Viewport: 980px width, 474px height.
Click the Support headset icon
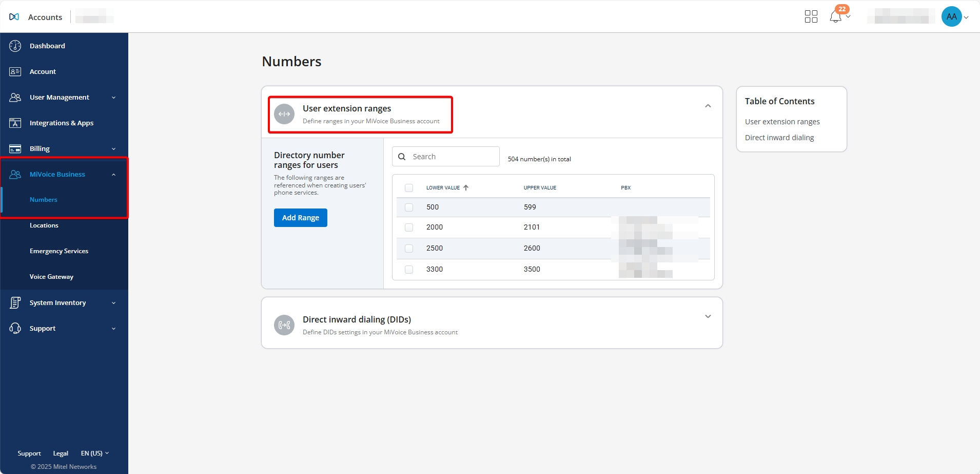15,328
